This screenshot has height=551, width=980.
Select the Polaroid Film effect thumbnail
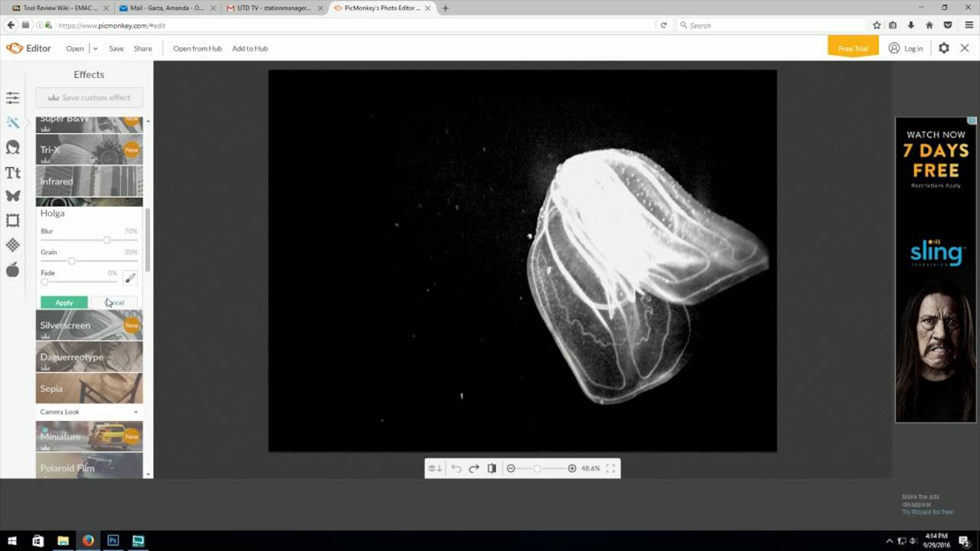point(89,465)
